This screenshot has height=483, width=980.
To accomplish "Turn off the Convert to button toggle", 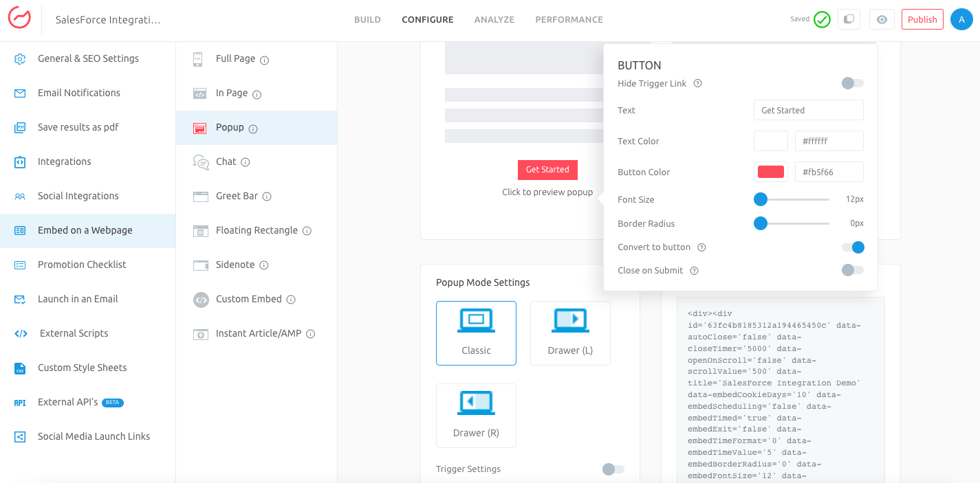I will (x=853, y=247).
